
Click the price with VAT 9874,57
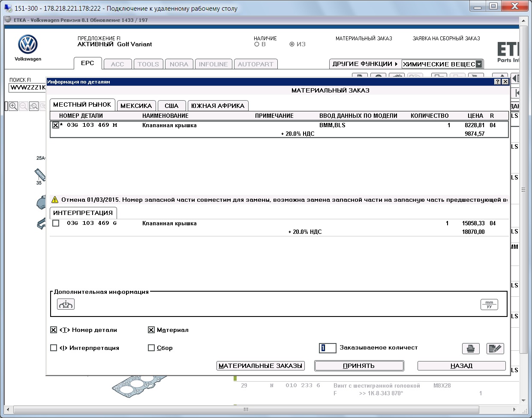475,134
